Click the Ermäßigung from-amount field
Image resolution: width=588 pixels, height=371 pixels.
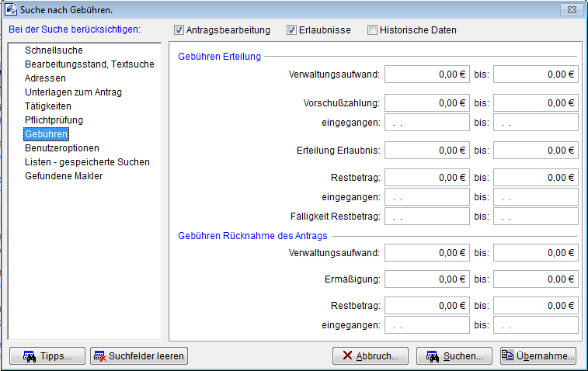click(x=426, y=281)
